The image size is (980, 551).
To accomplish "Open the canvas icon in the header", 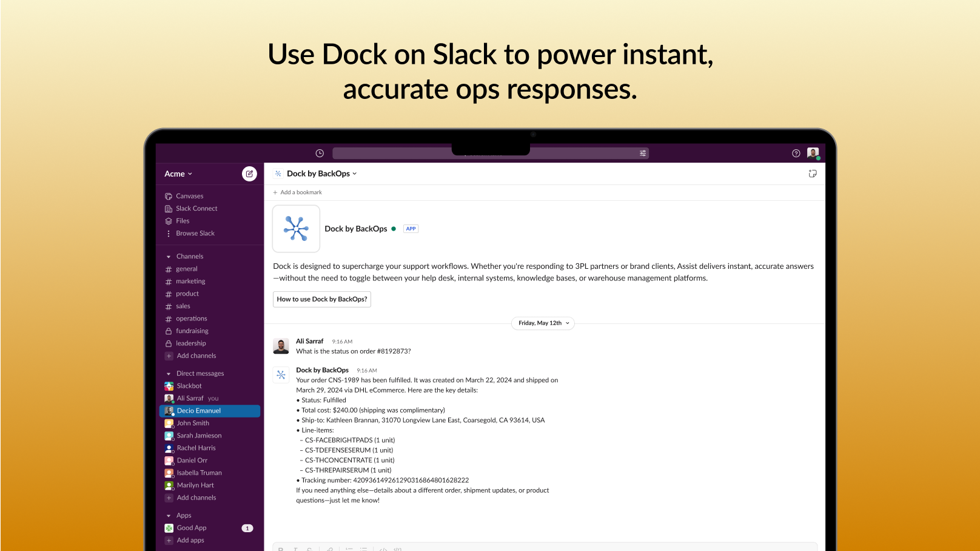I will coord(813,174).
